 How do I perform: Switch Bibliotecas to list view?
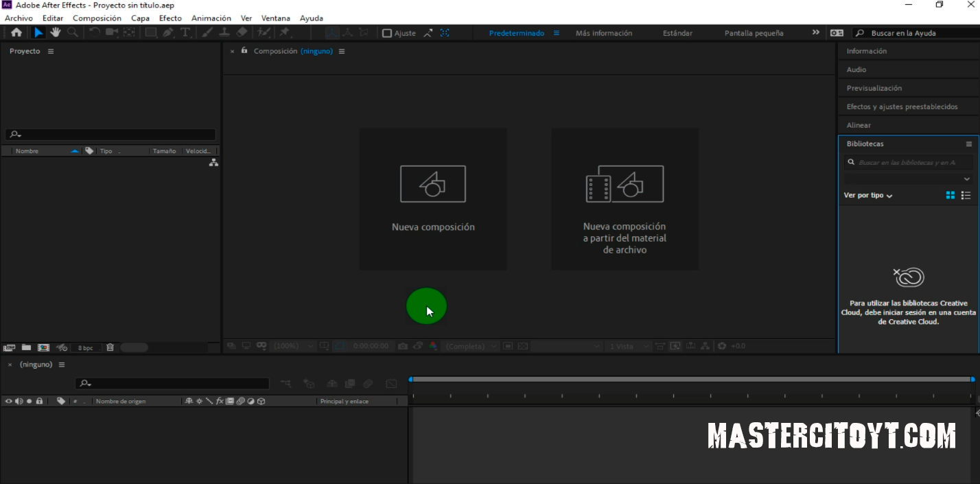point(966,196)
